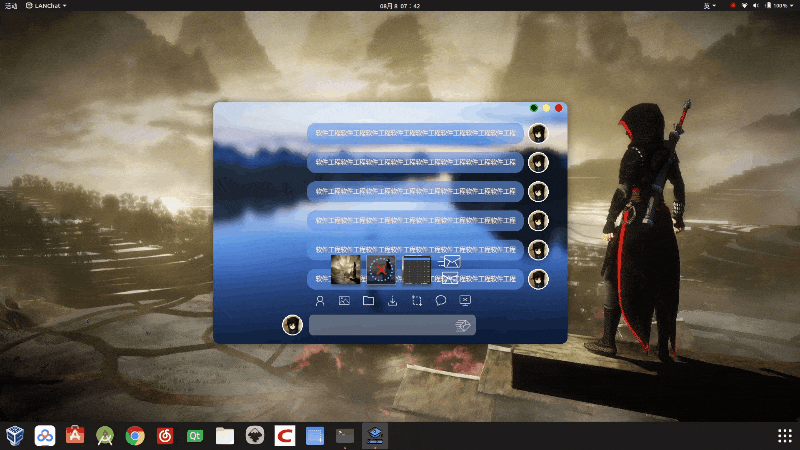Open the input method dropdown in the top bar
The height and width of the screenshot is (450, 800).
pos(710,6)
